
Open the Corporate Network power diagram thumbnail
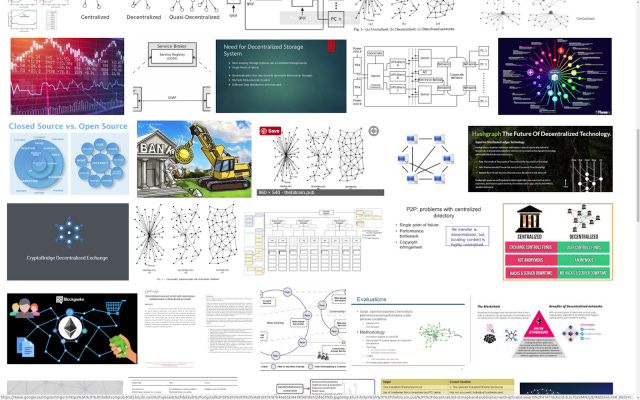pos(420,76)
